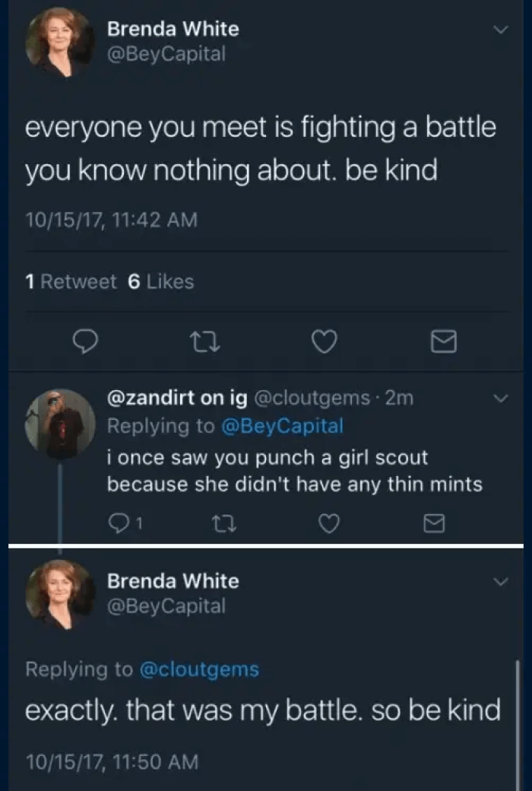Expand options chevron on cloutgems reply
This screenshot has height=791, width=532.
click(x=499, y=399)
